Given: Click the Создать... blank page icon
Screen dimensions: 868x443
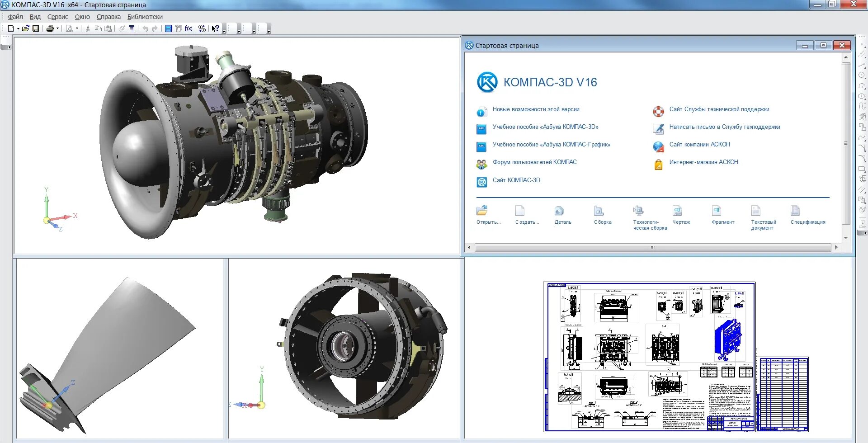Looking at the screenshot, I should coord(520,211).
